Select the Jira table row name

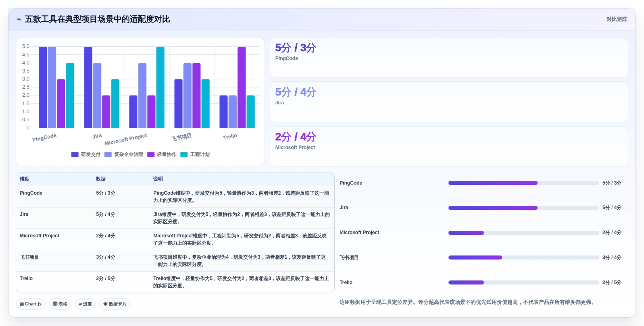pos(24,214)
